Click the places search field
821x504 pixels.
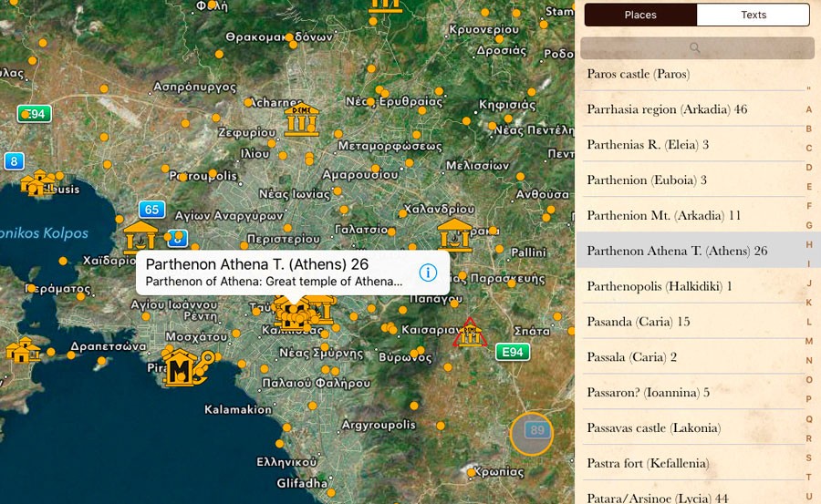point(697,47)
